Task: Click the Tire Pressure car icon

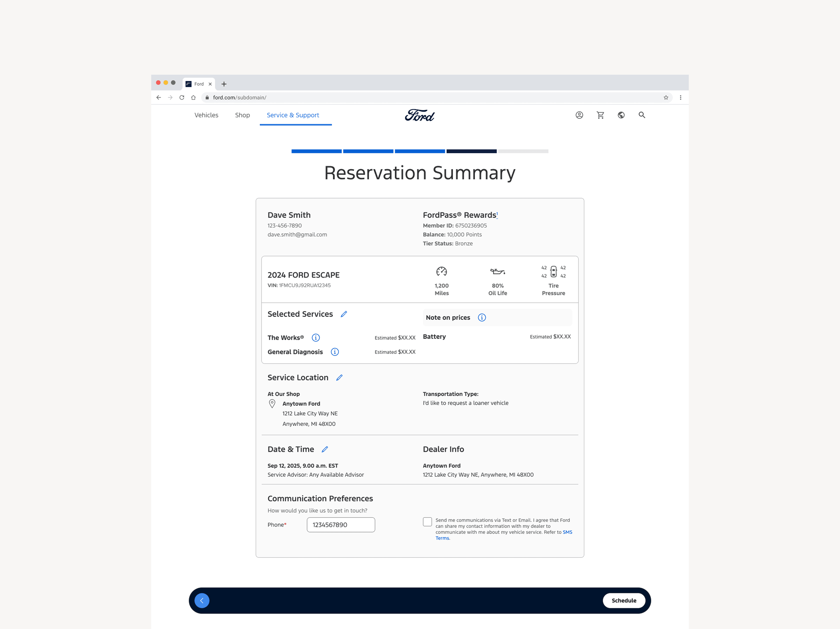Action: click(x=554, y=272)
